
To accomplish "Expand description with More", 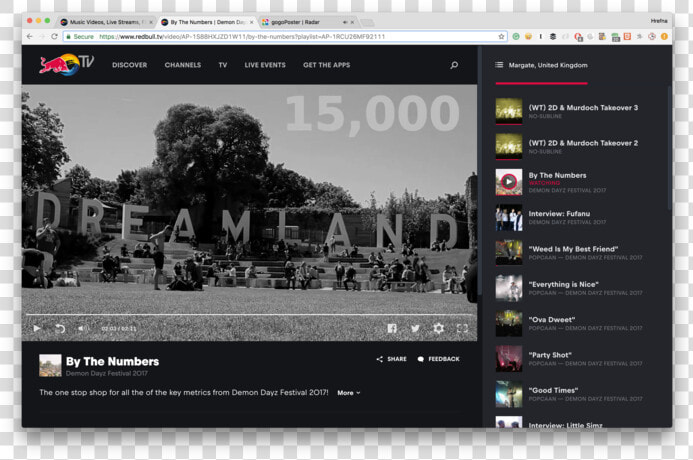I will [349, 393].
